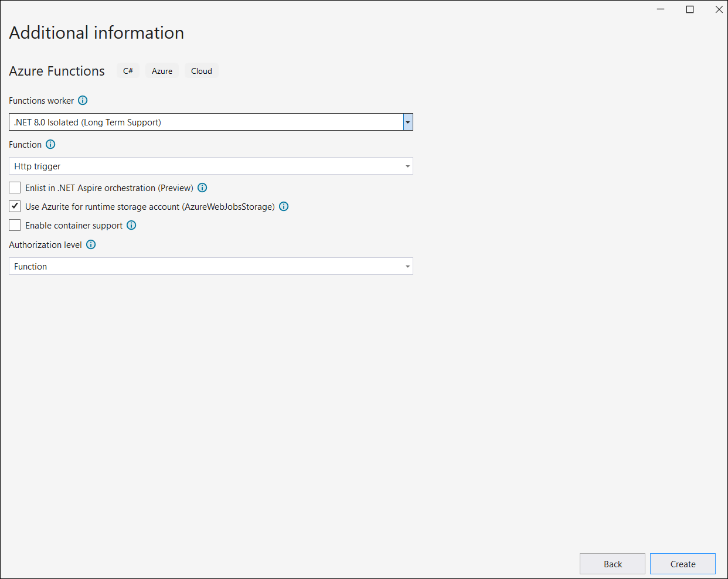728x579 pixels.
Task: Click the C# tag
Action: pyautogui.click(x=128, y=71)
